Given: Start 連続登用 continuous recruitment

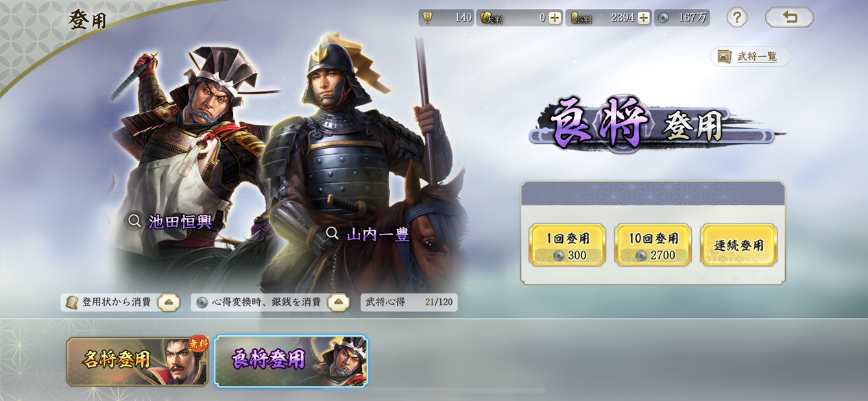Looking at the screenshot, I should pyautogui.click(x=739, y=245).
